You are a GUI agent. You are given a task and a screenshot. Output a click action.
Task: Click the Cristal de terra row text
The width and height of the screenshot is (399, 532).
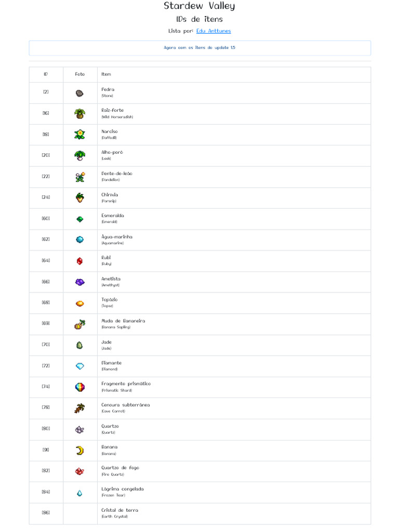[119, 510]
